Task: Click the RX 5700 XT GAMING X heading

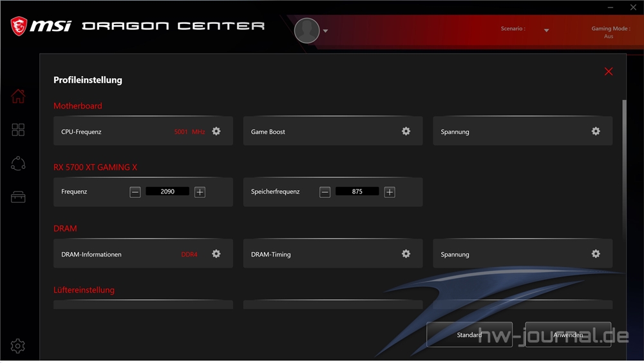Action: [x=95, y=168]
